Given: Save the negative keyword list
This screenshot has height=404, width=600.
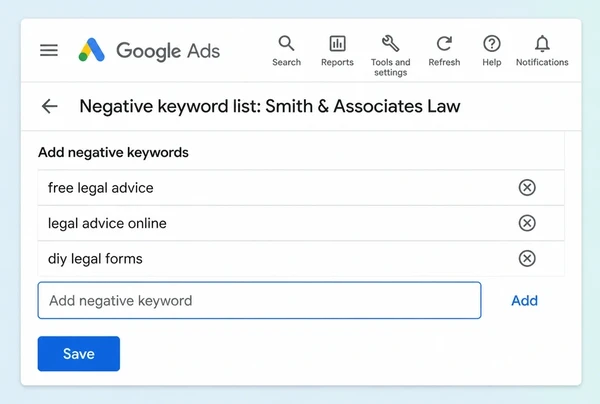Looking at the screenshot, I should coord(79,354).
